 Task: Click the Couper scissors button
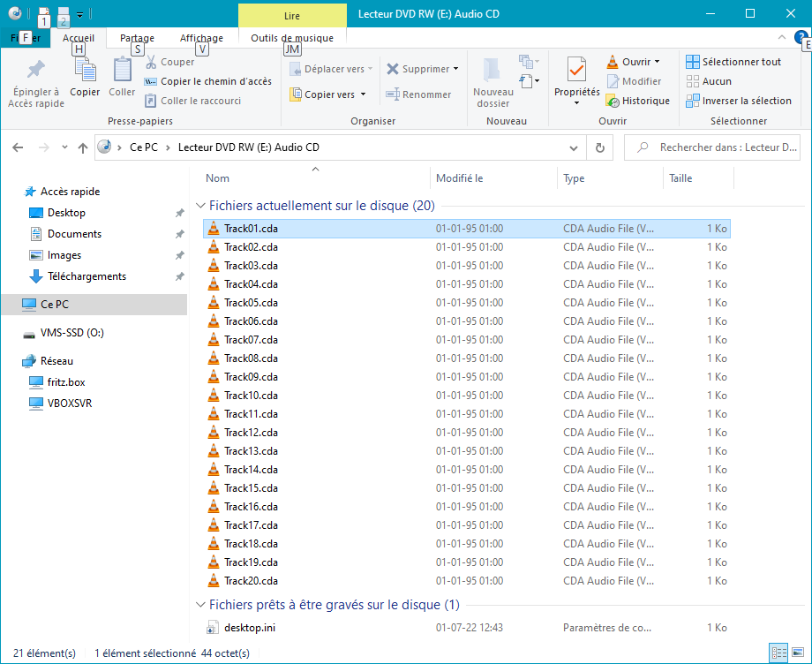[x=169, y=62]
